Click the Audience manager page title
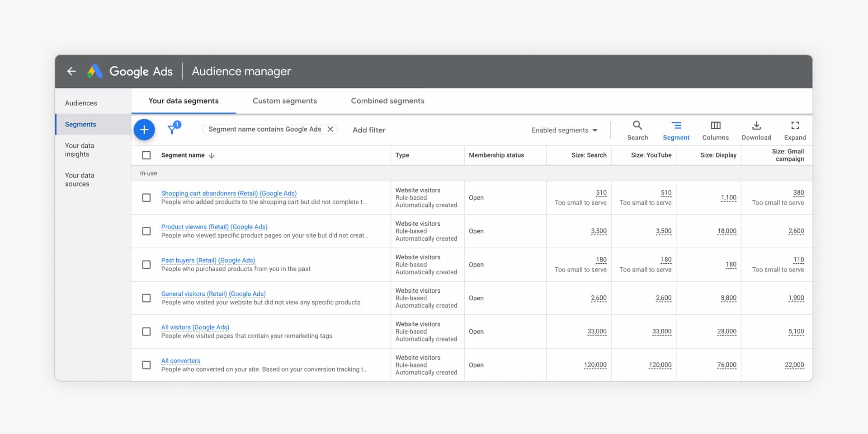868x434 pixels. 241,71
